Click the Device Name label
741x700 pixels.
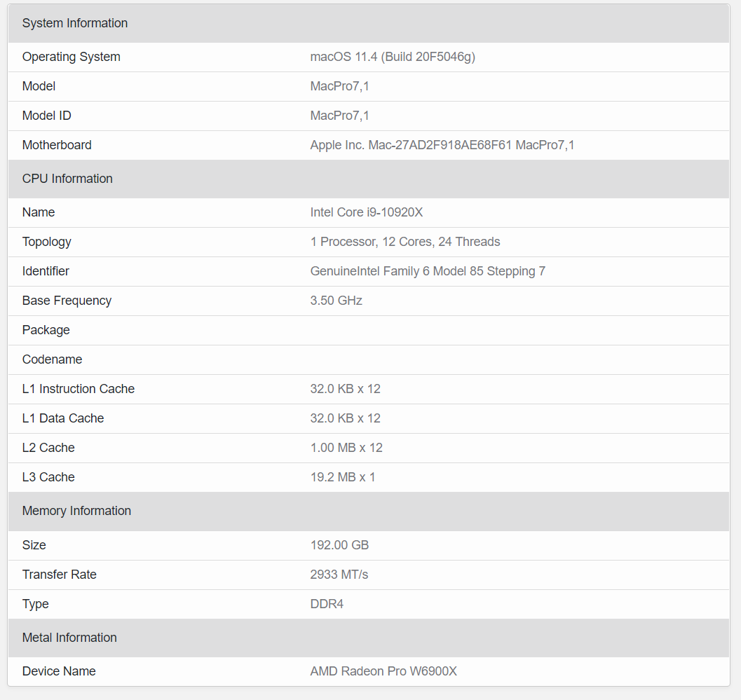point(59,671)
